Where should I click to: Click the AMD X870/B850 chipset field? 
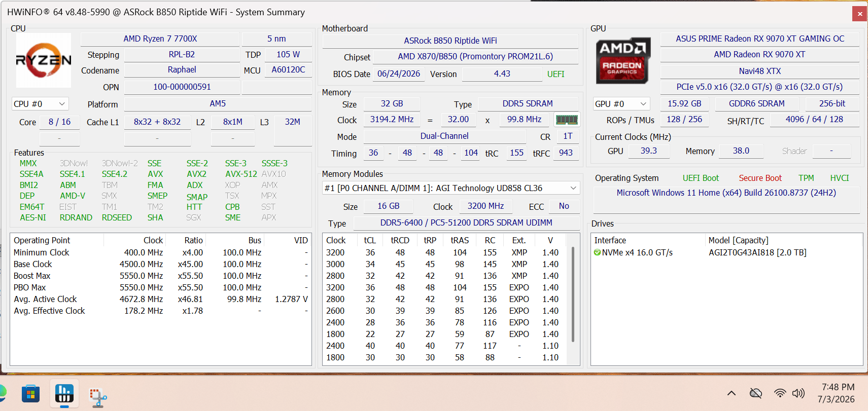click(x=475, y=57)
